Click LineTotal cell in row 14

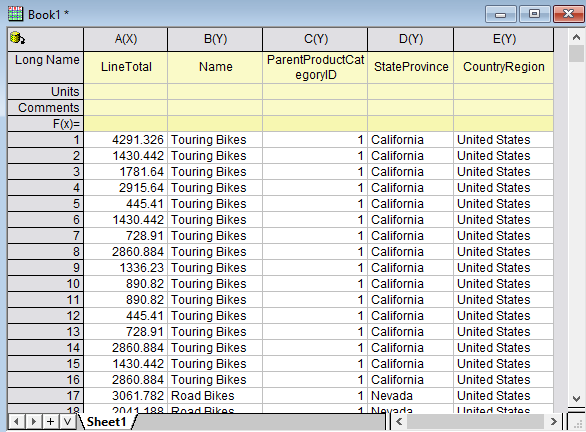pyautogui.click(x=126, y=348)
